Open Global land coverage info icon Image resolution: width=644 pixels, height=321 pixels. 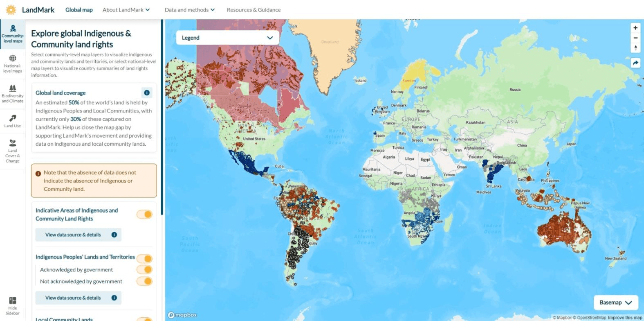(147, 93)
